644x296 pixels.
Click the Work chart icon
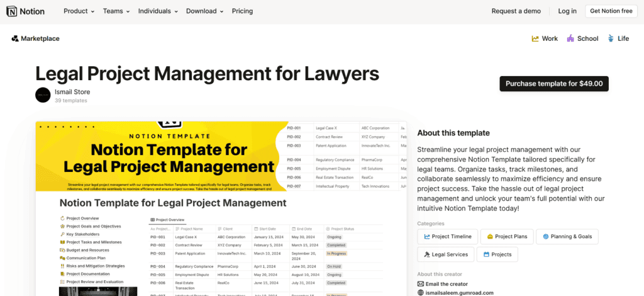[535, 38]
